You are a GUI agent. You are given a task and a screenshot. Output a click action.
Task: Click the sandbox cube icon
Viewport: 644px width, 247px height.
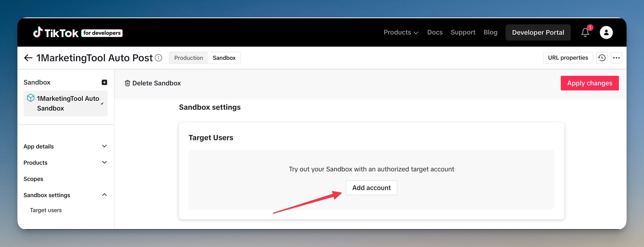tap(31, 98)
